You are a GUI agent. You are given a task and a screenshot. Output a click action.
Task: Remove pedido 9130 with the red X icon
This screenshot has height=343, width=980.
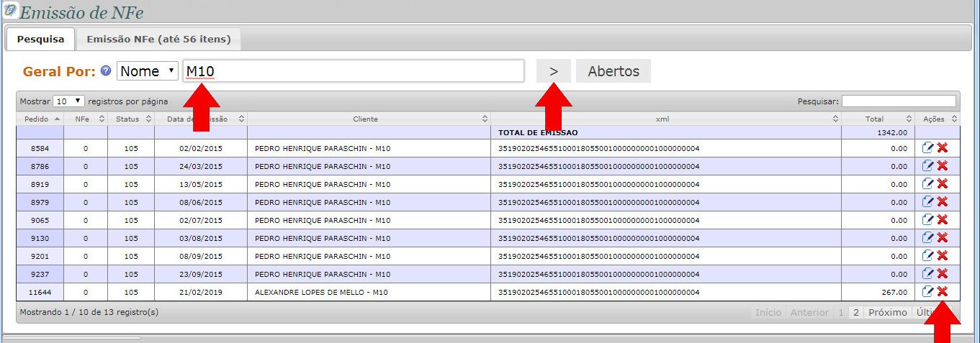point(942,238)
